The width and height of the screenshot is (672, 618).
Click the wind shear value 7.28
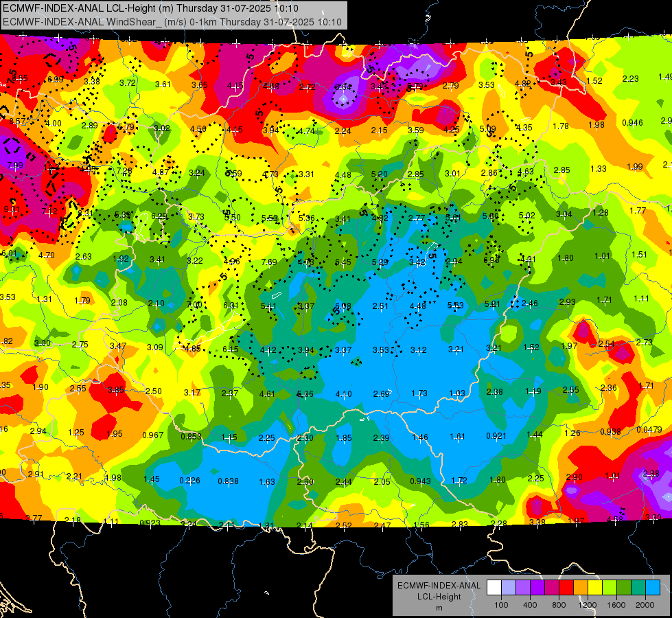coord(124,171)
